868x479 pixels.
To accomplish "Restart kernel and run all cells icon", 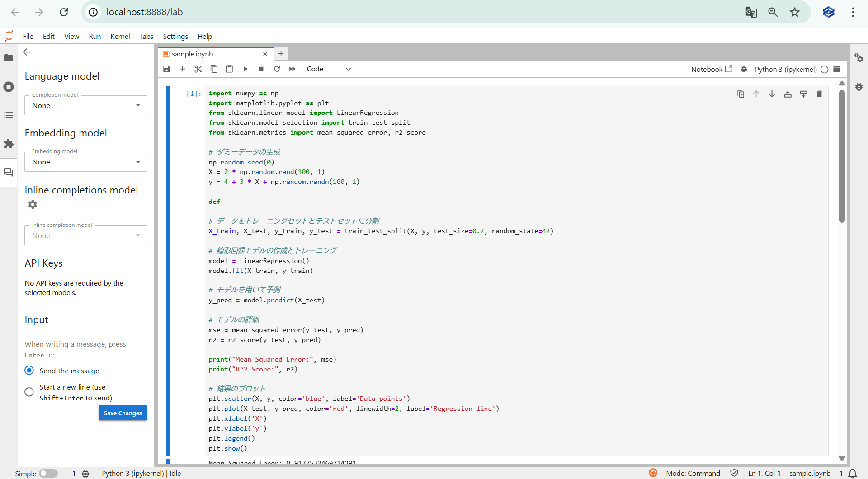I will pyautogui.click(x=292, y=69).
